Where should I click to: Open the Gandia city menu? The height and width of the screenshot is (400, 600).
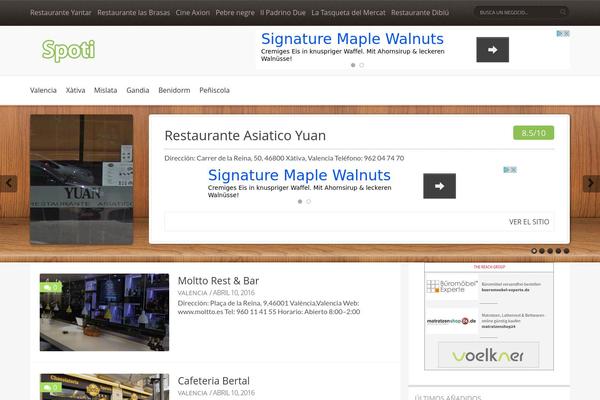(138, 90)
